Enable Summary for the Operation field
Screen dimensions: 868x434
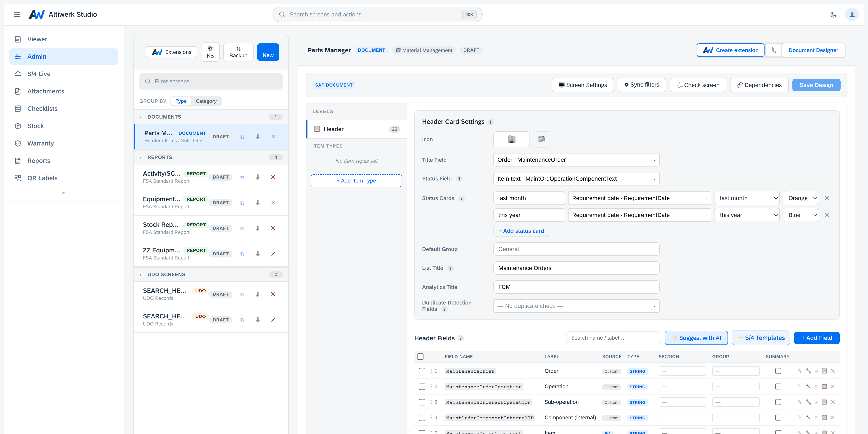[778, 386]
